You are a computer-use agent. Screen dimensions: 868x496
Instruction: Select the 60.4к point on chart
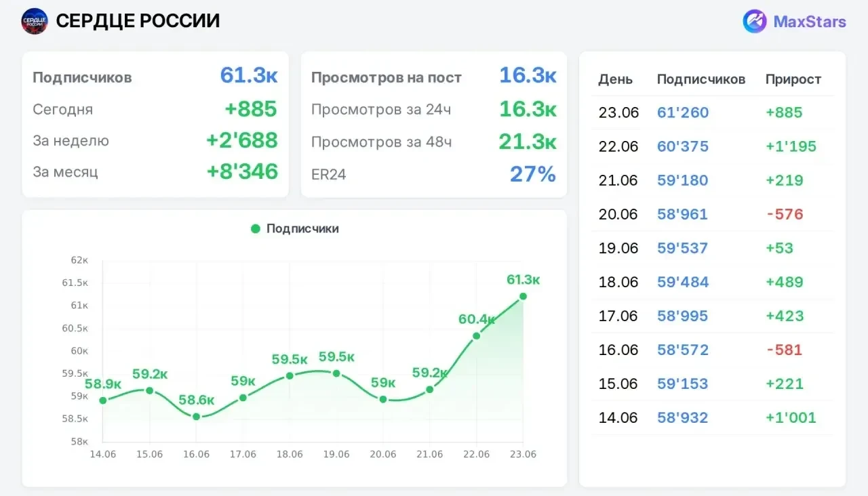(x=476, y=335)
